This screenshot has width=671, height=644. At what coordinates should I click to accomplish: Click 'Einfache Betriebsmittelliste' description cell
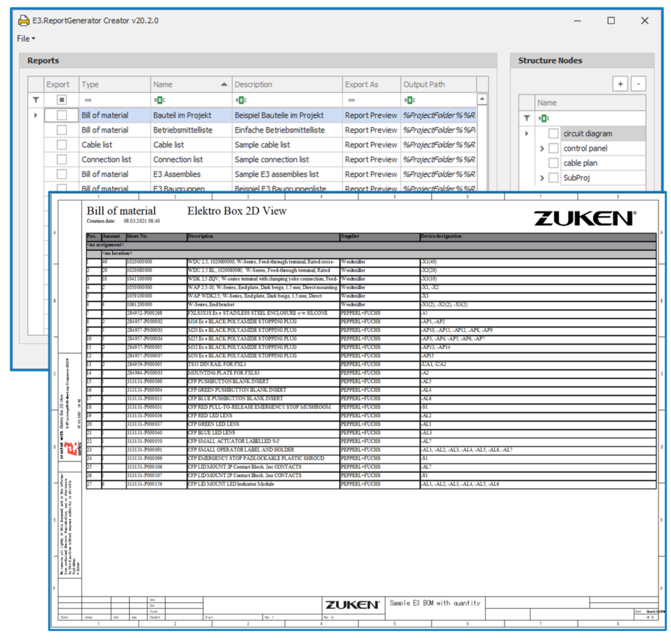tap(287, 130)
